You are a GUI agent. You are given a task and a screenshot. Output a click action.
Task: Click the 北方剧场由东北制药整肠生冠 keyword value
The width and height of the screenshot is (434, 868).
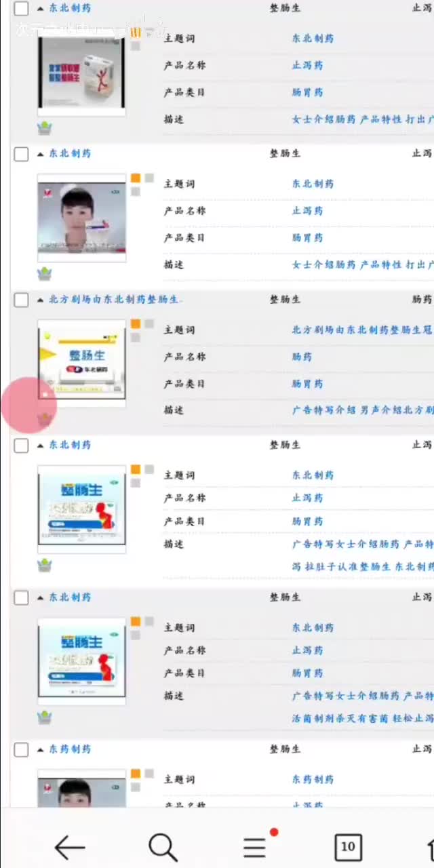[x=363, y=330]
